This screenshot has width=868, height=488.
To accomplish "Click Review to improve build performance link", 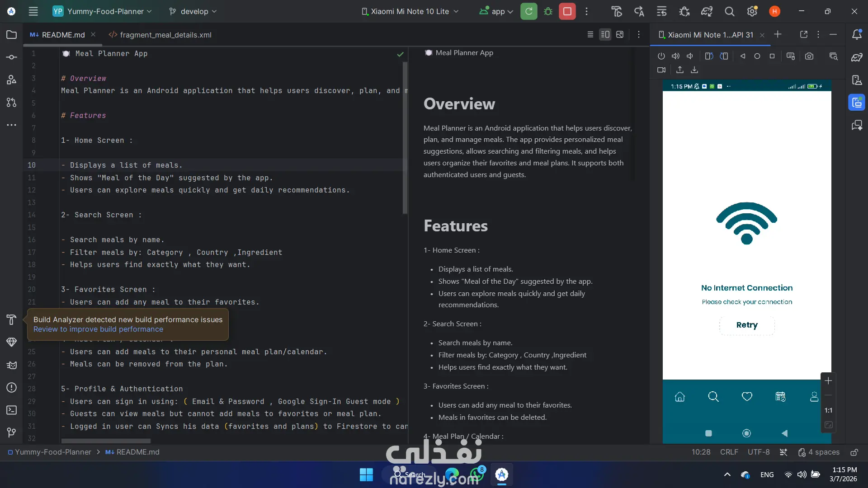I will coord(98,329).
